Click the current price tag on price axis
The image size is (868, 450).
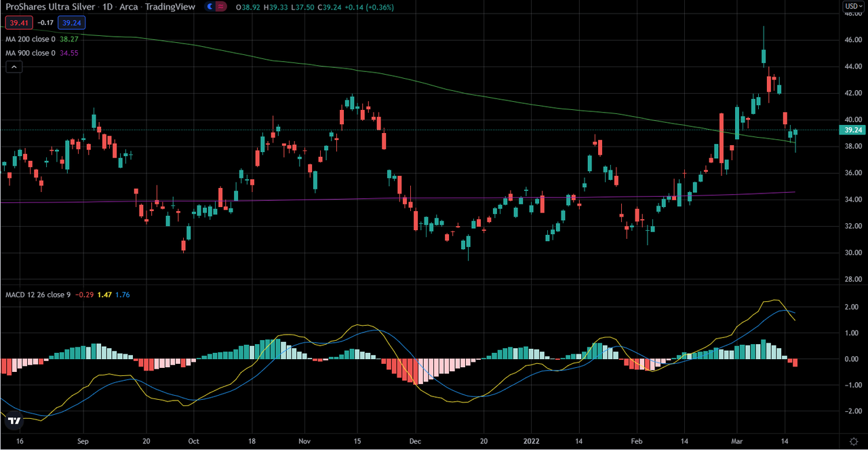852,130
